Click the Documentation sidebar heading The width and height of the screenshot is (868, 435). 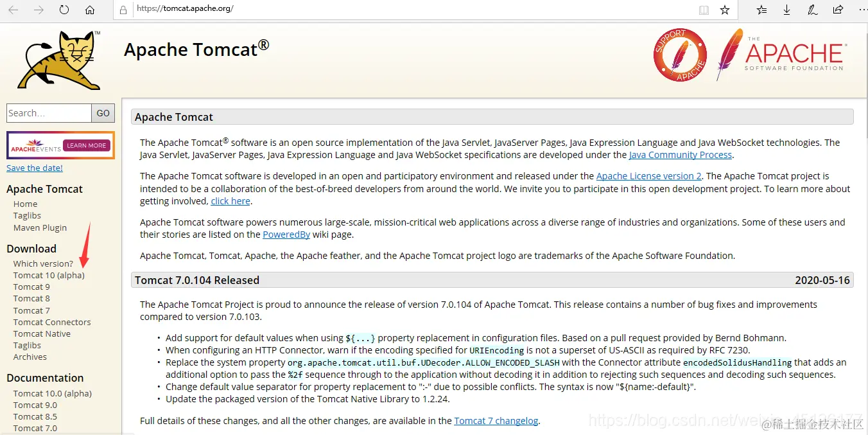coord(45,378)
